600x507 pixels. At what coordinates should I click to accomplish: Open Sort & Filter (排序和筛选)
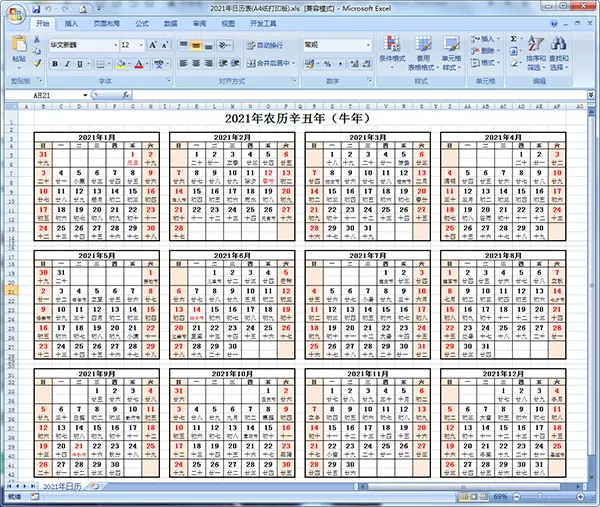tap(536, 53)
